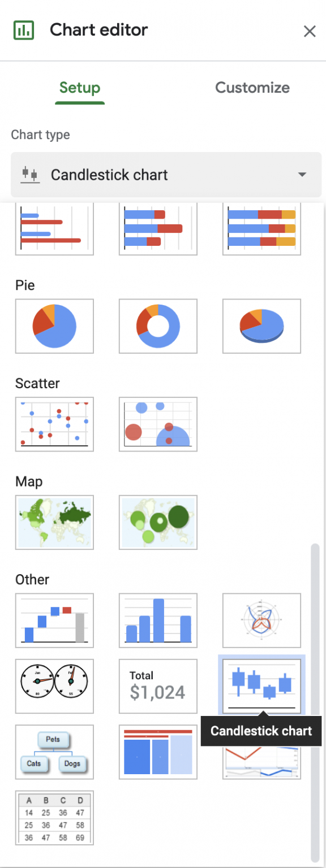Close the Chart editor panel

click(310, 31)
